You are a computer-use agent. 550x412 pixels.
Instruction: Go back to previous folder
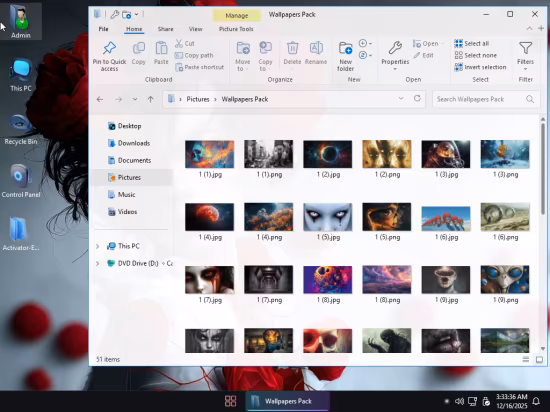[100, 99]
